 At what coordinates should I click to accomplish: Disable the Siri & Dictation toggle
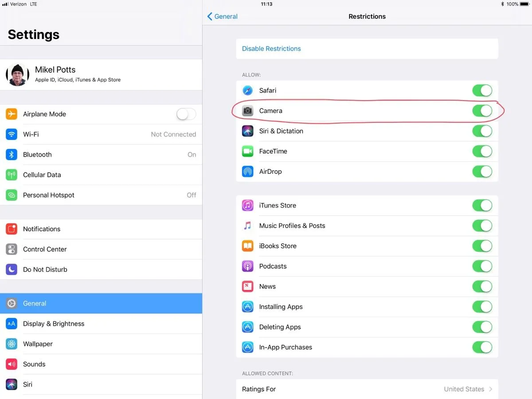point(482,131)
